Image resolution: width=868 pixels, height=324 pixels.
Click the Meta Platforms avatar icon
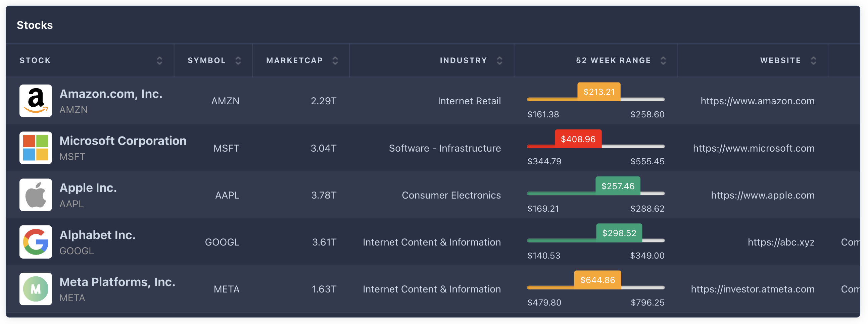(36, 289)
